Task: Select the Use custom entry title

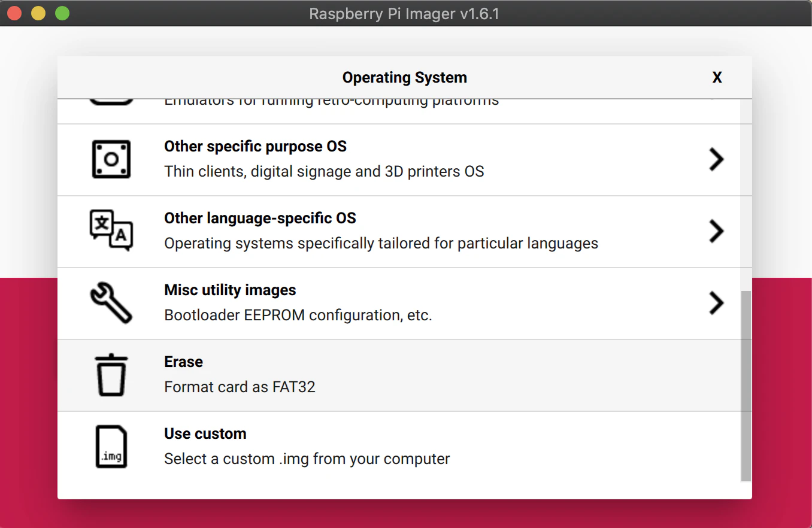Action: pyautogui.click(x=205, y=433)
